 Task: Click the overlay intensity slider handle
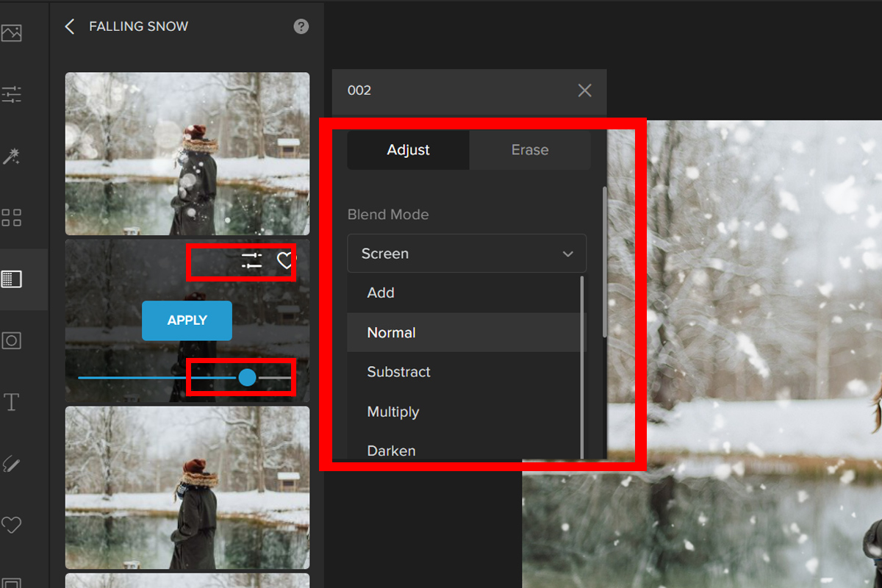click(x=248, y=378)
